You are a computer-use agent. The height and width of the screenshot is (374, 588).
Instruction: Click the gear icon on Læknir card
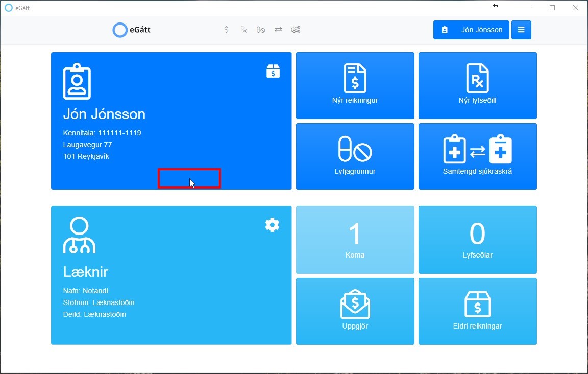pos(272,225)
